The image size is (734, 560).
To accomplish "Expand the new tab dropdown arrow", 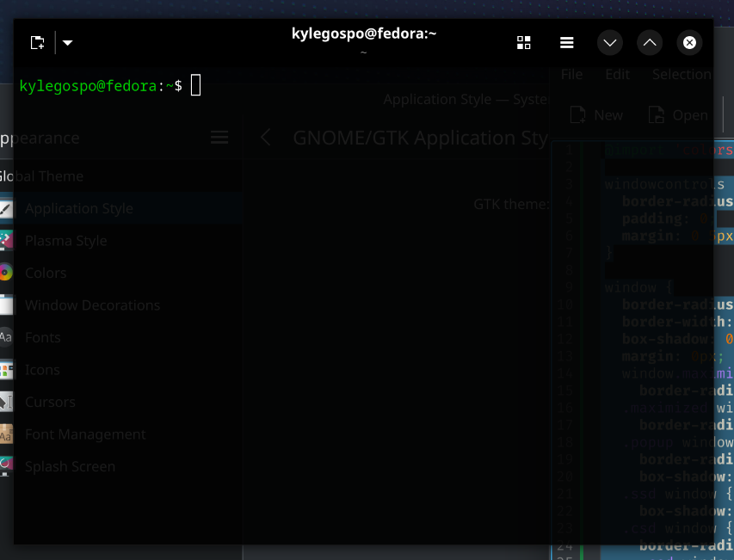I will pos(66,41).
